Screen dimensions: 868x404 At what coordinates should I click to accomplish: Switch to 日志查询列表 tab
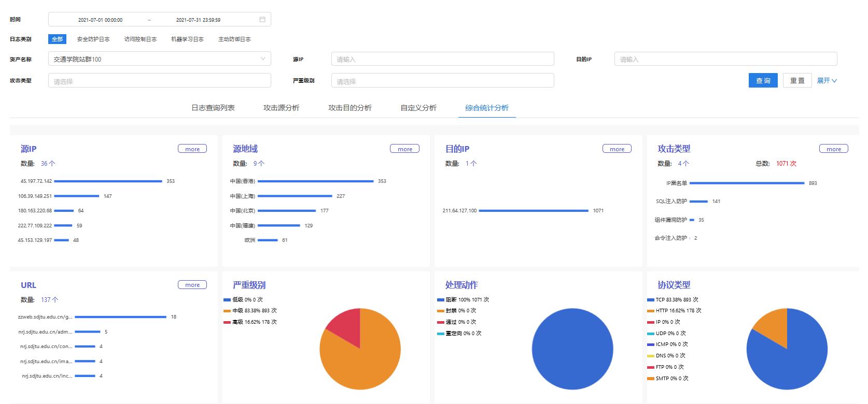point(213,108)
